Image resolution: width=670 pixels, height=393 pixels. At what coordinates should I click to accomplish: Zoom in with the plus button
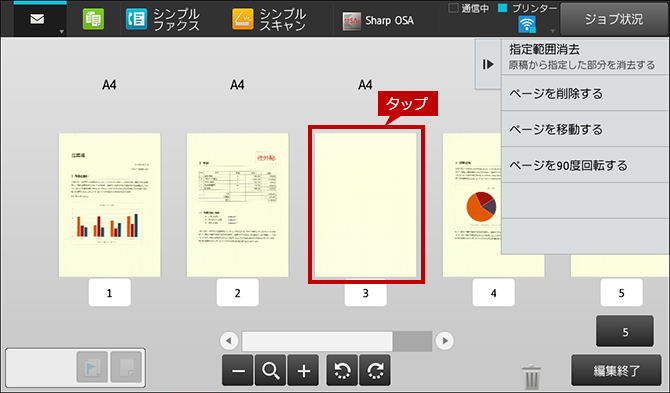[x=303, y=370]
